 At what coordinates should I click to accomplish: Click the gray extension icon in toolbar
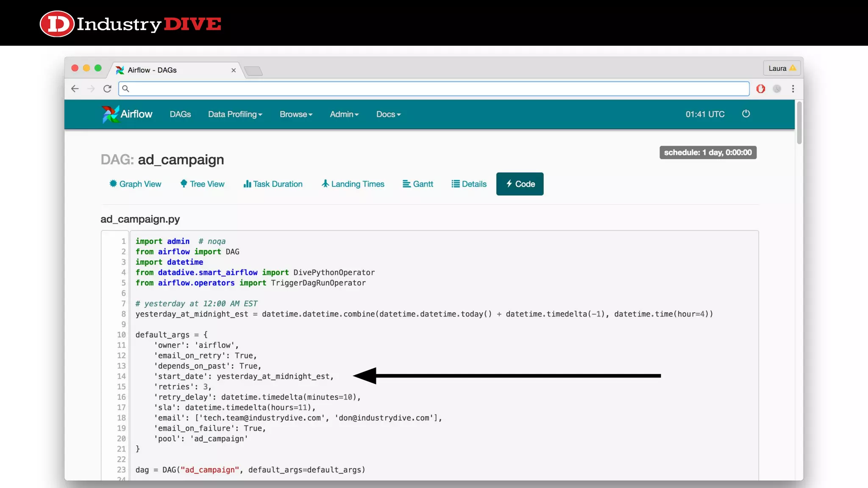click(x=777, y=89)
